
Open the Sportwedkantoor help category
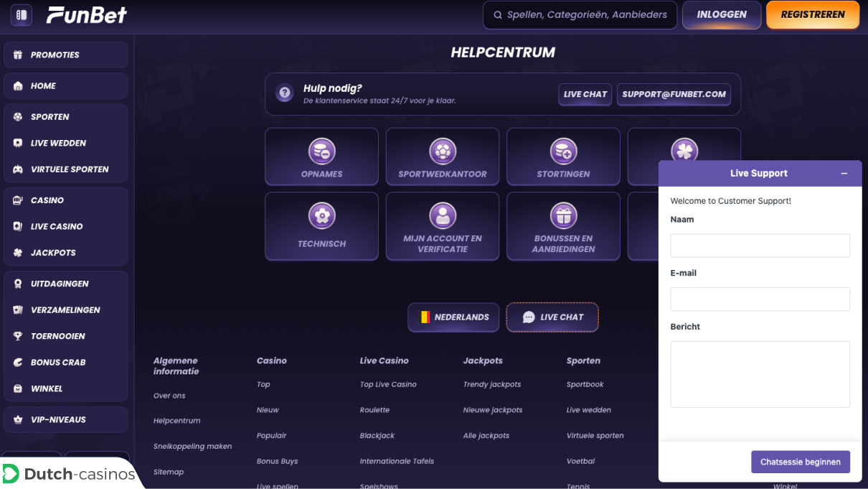(x=443, y=157)
